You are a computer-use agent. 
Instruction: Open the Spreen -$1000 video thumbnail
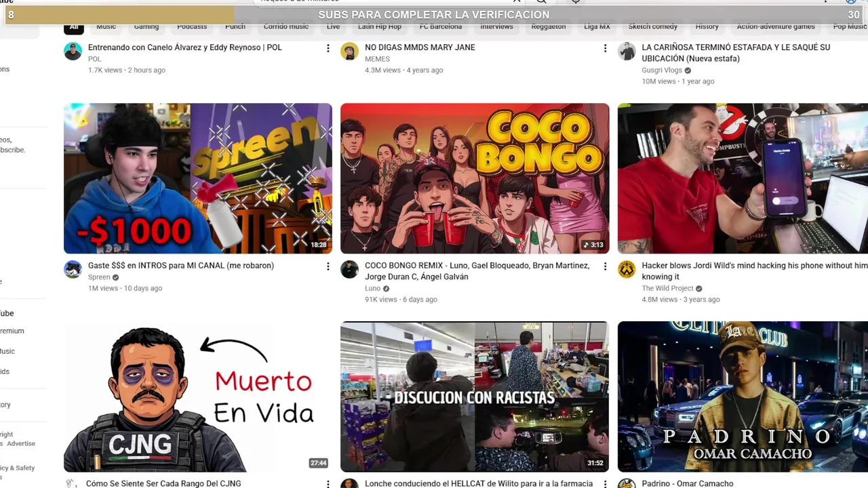click(x=198, y=178)
